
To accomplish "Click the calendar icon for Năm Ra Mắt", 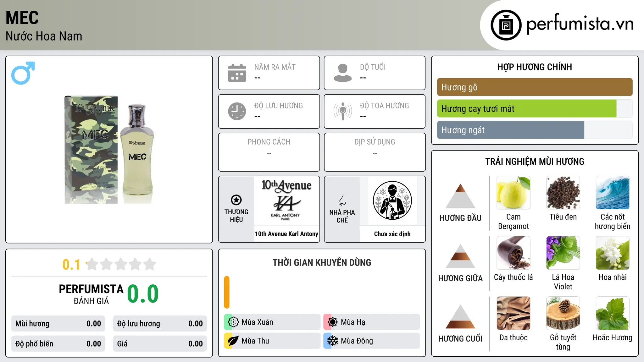I will 237,73.
